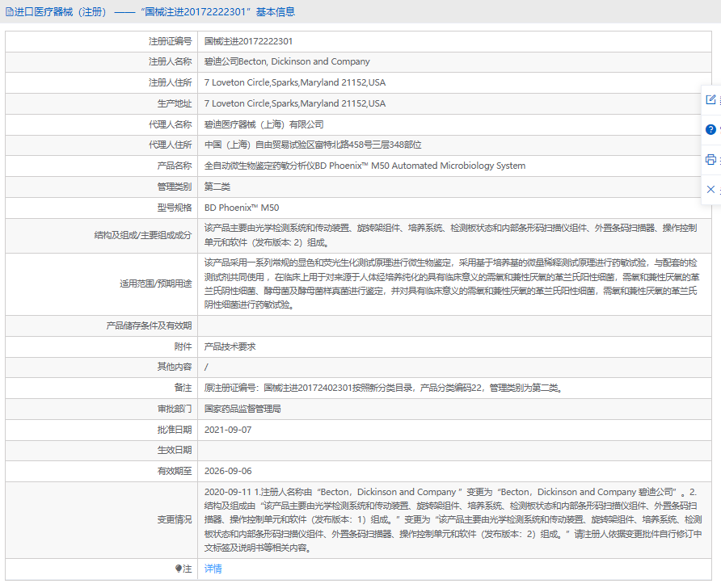Click the X close icon on right sidebar
This screenshot has width=721, height=588.
click(710, 189)
